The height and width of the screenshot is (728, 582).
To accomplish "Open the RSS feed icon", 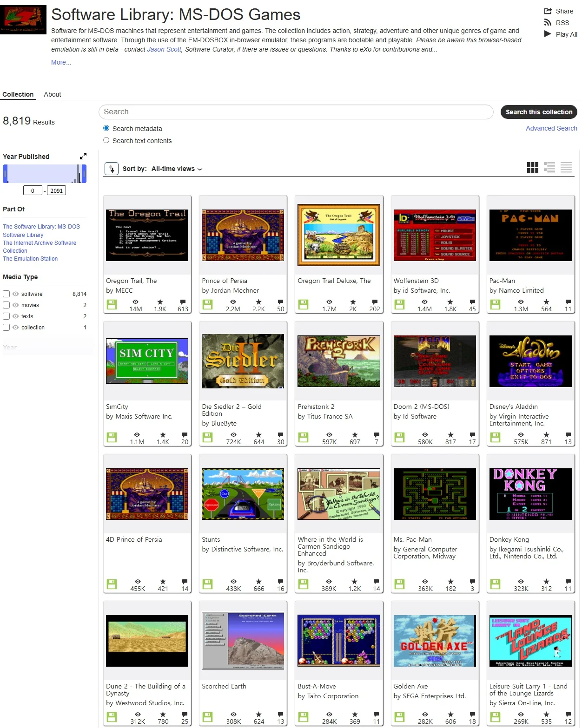I will coord(548,23).
